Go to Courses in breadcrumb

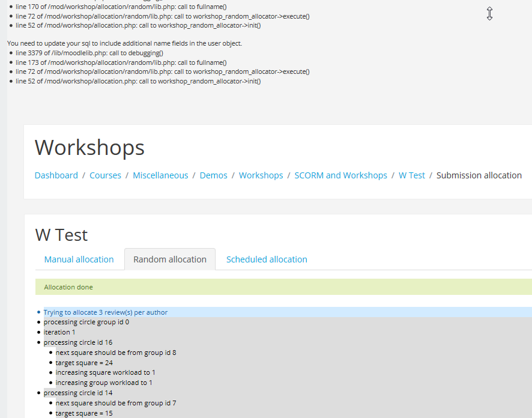[x=105, y=175]
